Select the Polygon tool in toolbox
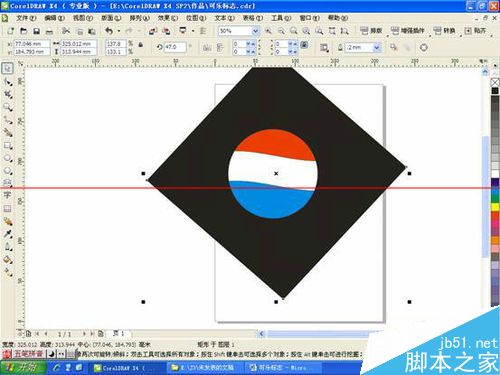The height and width of the screenshot is (375, 500). 7,171
